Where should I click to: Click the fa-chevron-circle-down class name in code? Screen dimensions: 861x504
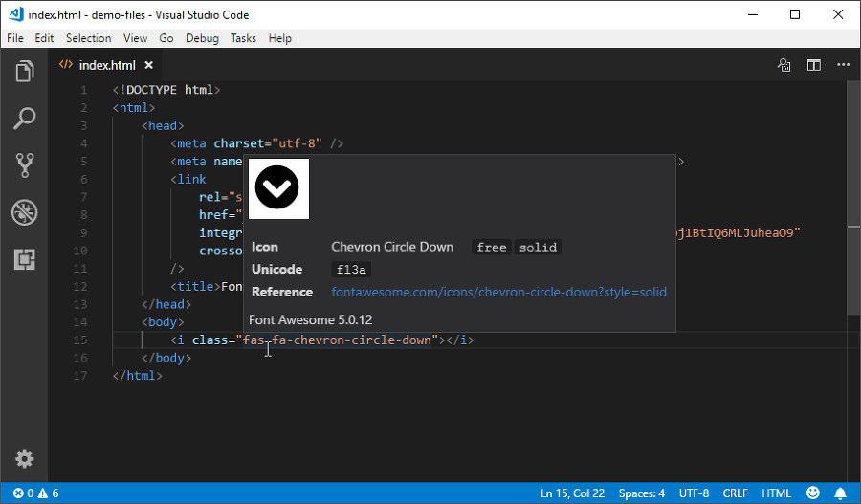tap(351, 340)
